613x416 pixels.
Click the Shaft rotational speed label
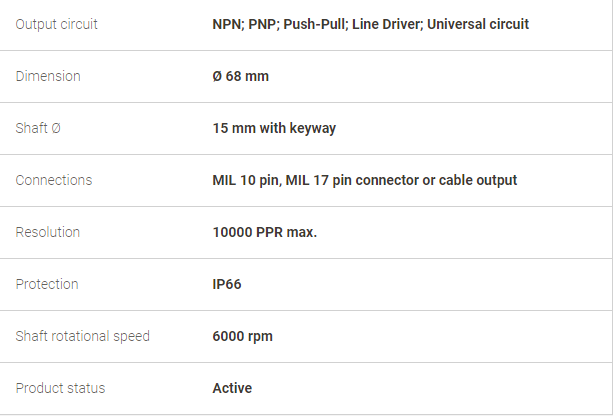pyautogui.click(x=83, y=336)
